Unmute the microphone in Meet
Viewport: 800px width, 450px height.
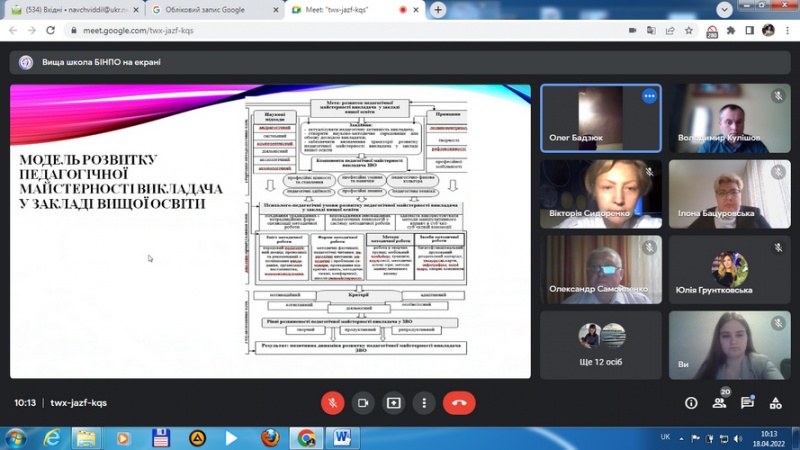(332, 403)
